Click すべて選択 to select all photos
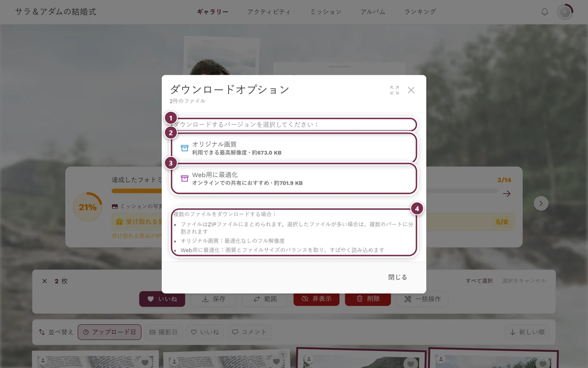This screenshot has width=588, height=368. 479,281
